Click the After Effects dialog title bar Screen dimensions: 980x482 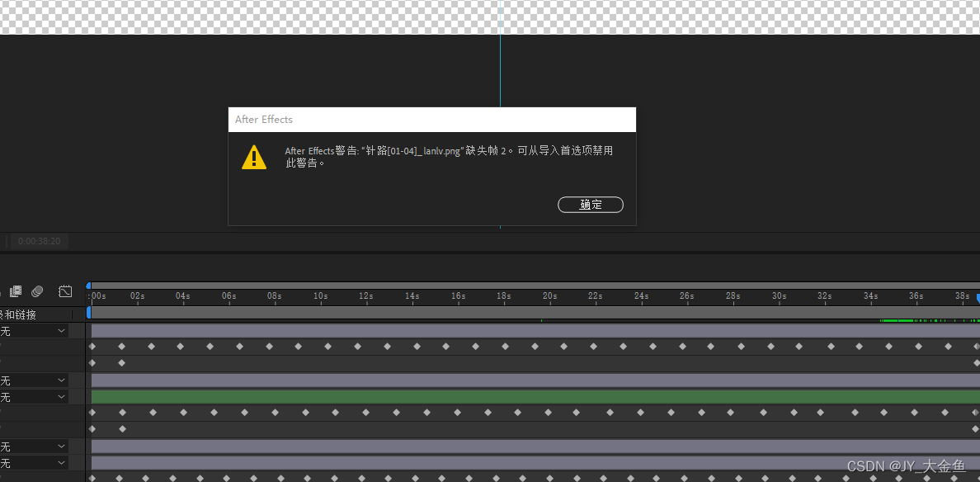pyautogui.click(x=432, y=120)
